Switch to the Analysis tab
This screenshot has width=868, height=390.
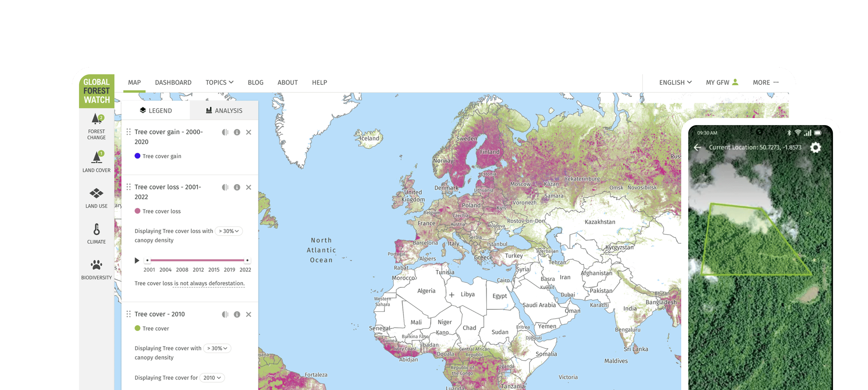(224, 111)
